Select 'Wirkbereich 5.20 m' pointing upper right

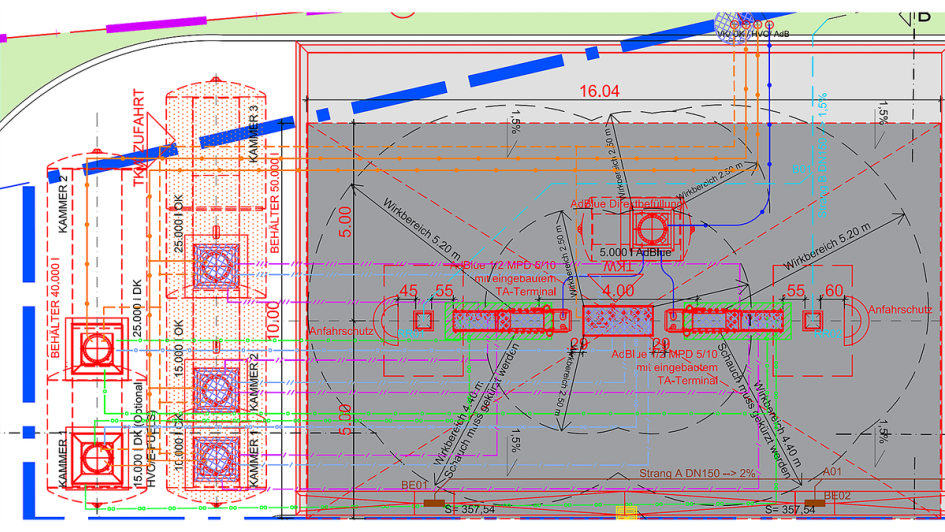click(827, 246)
